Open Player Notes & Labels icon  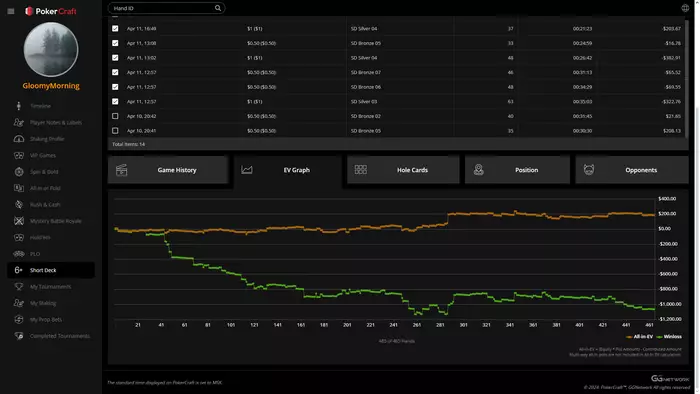pos(19,122)
